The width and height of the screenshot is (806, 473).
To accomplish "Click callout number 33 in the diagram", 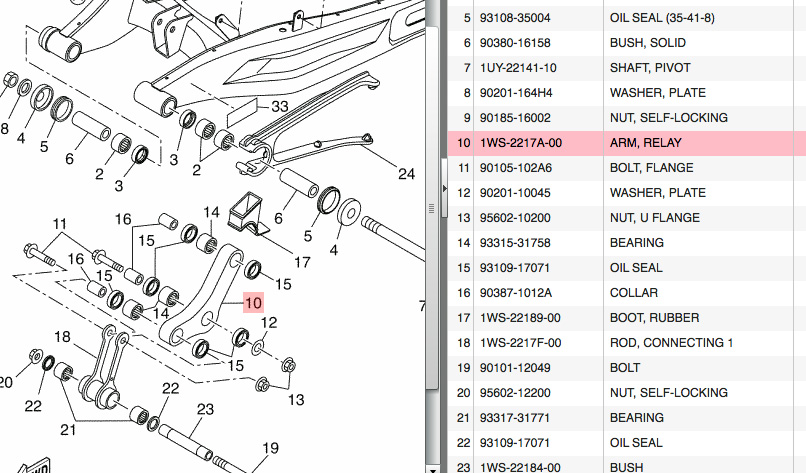I will (279, 105).
